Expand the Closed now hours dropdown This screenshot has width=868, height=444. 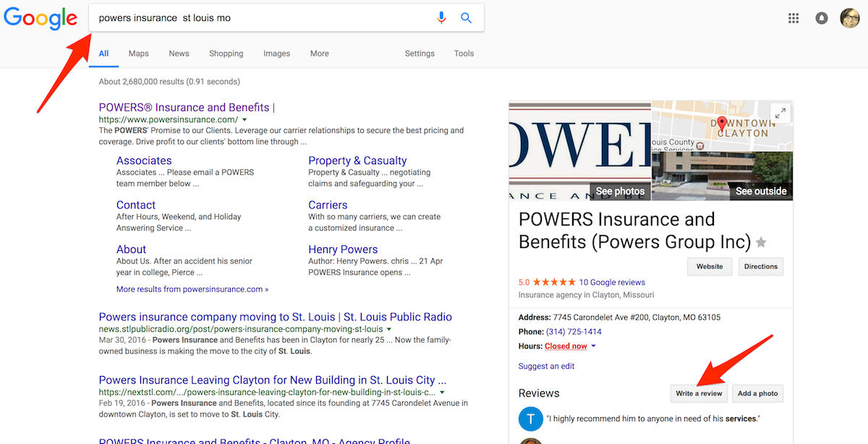tap(594, 346)
